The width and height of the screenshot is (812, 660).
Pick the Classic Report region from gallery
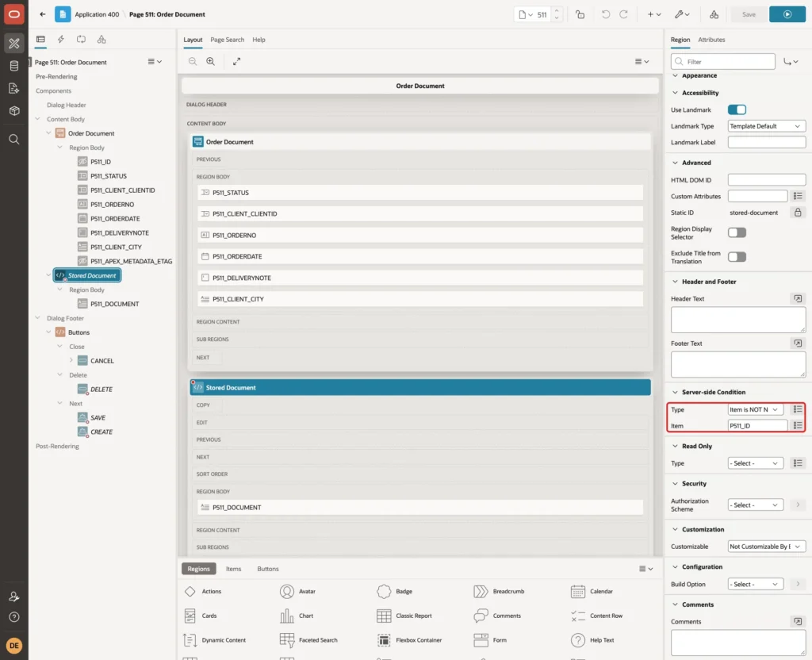(x=404, y=616)
